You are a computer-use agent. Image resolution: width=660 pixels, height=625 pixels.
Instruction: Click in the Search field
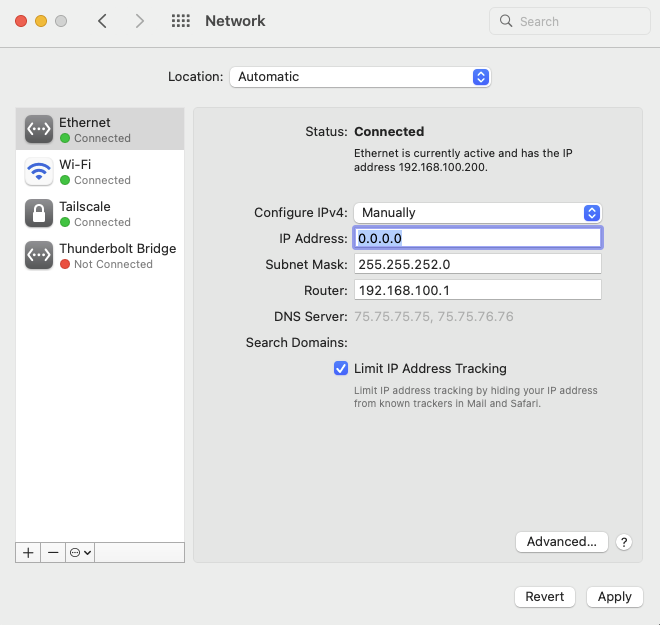click(570, 21)
